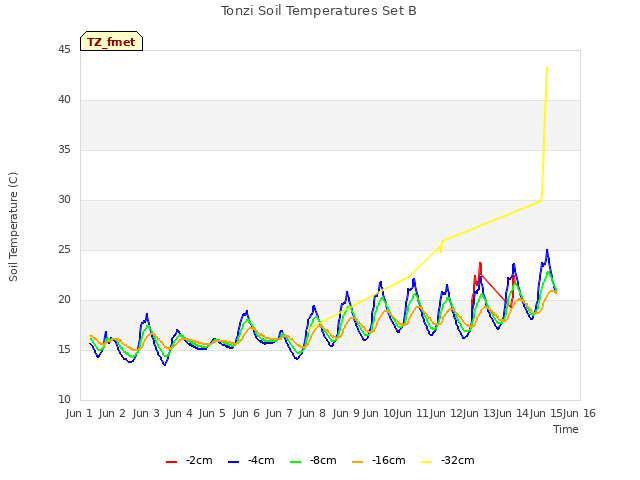Click the Jun 8 x-axis tick label
Image resolution: width=640 pixels, height=480 pixels.
coord(312,413)
